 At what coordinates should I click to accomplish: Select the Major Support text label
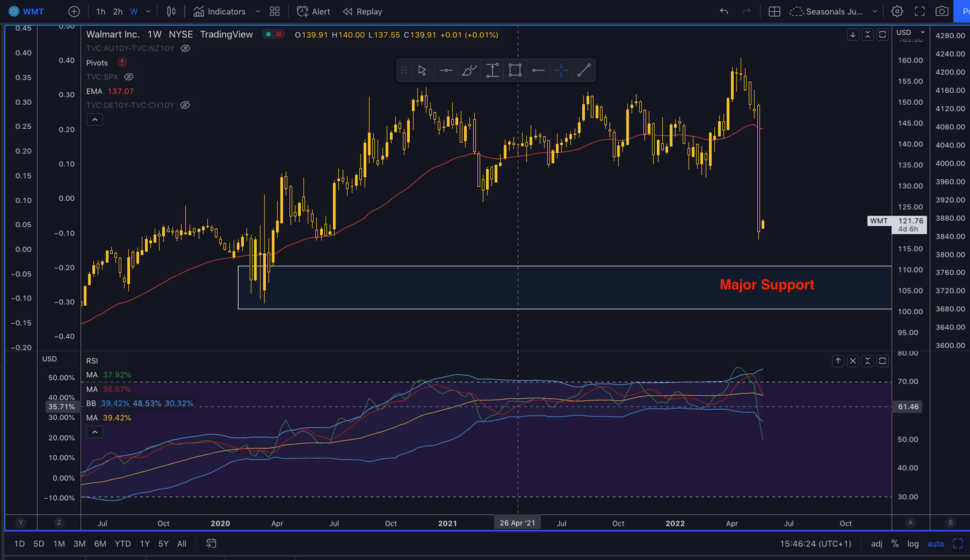(x=767, y=285)
